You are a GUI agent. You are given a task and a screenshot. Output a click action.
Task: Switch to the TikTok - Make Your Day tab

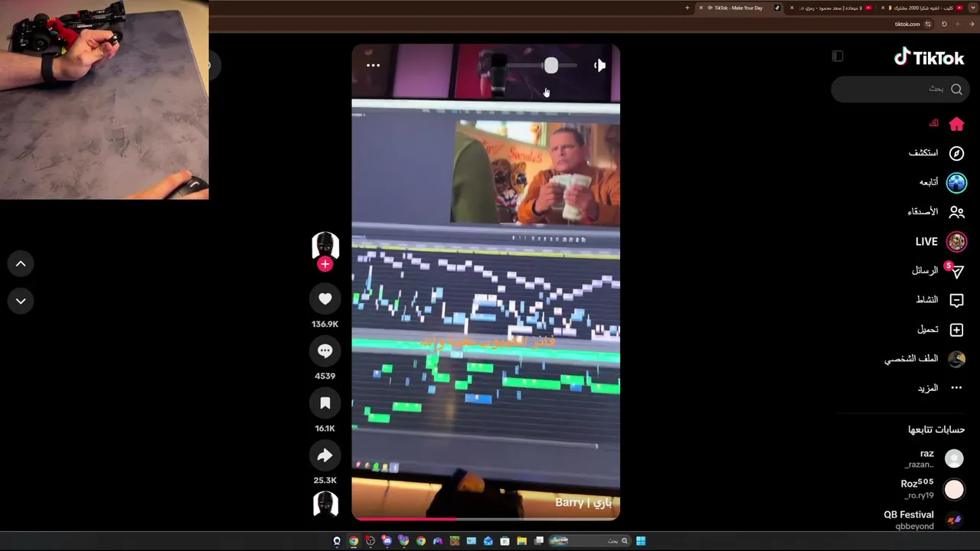740,8
